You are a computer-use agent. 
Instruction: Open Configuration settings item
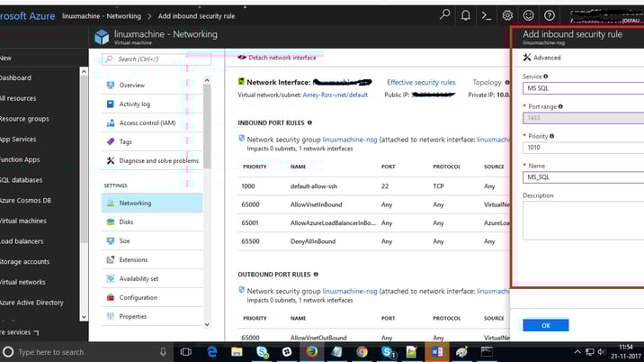(152, 297)
